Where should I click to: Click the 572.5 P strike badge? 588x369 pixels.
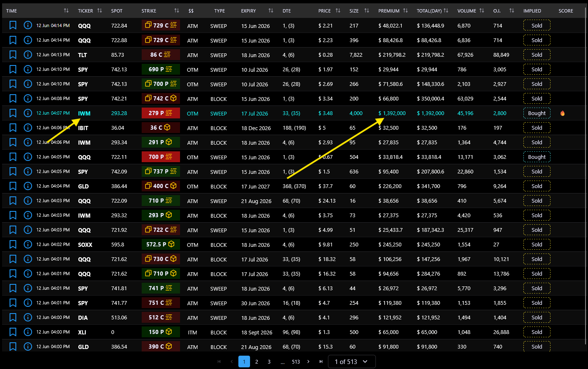[x=161, y=244]
